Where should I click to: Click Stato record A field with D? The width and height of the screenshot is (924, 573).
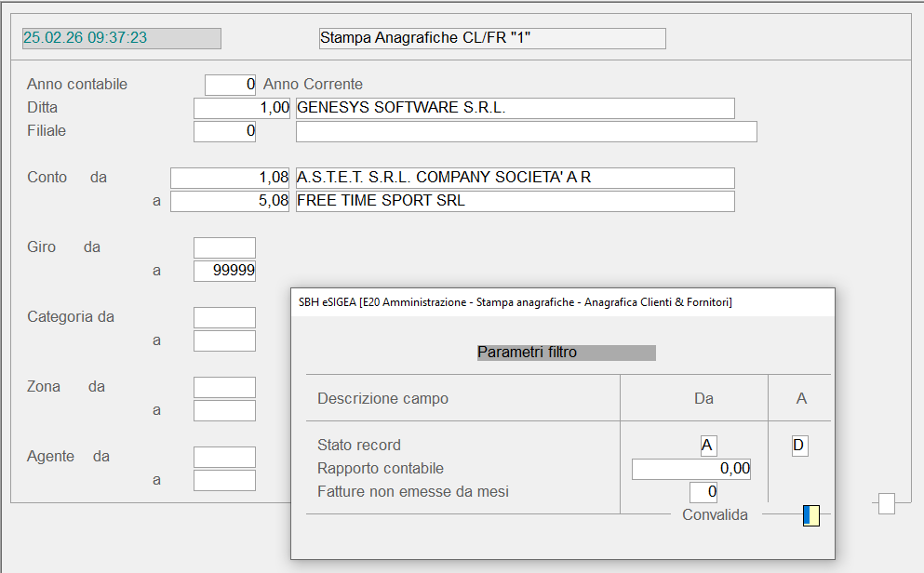(799, 446)
